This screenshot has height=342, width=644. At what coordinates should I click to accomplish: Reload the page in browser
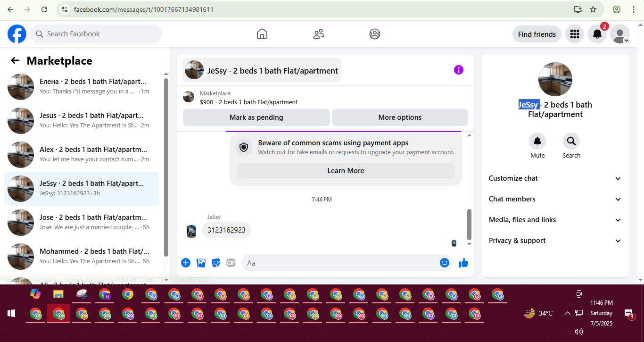pyautogui.click(x=44, y=9)
